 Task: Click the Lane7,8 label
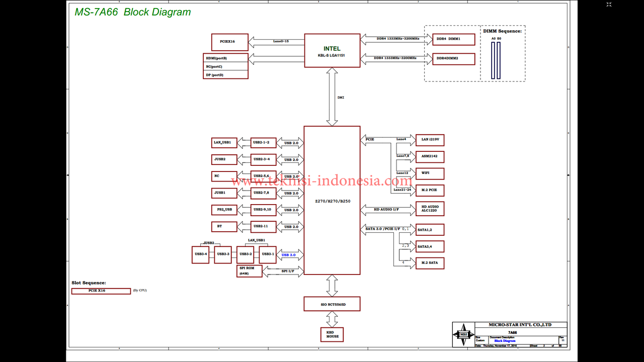pos(403,156)
